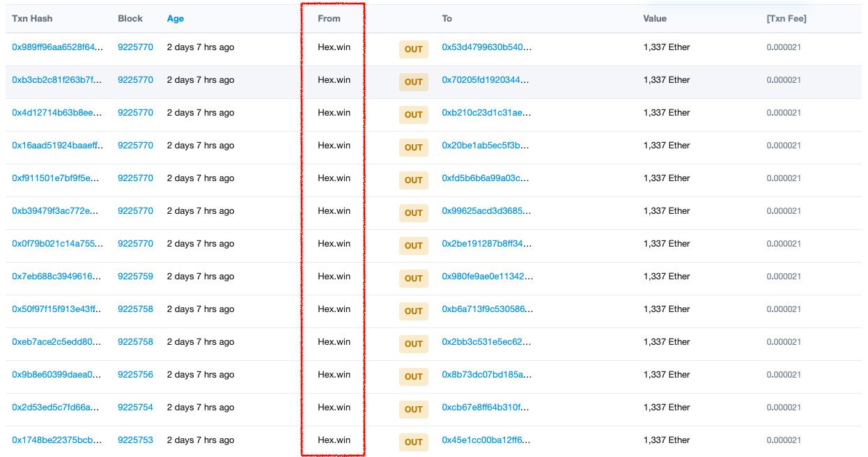Screen dimensions: 868x457
Task: Open block 9225770 in the 0x989ff96 row
Action: point(135,47)
